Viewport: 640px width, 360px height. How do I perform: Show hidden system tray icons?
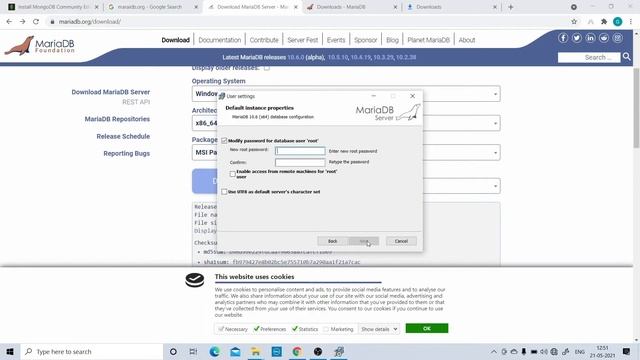(493, 351)
